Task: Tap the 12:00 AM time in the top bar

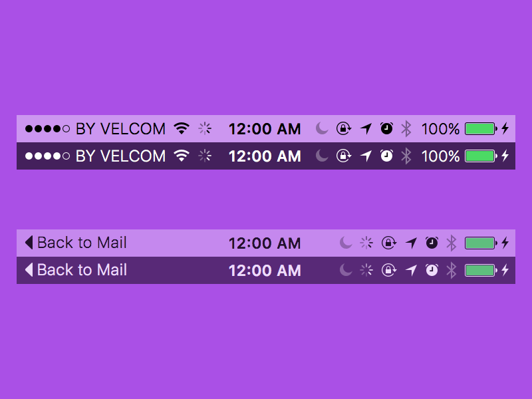Action: pyautogui.click(x=265, y=128)
